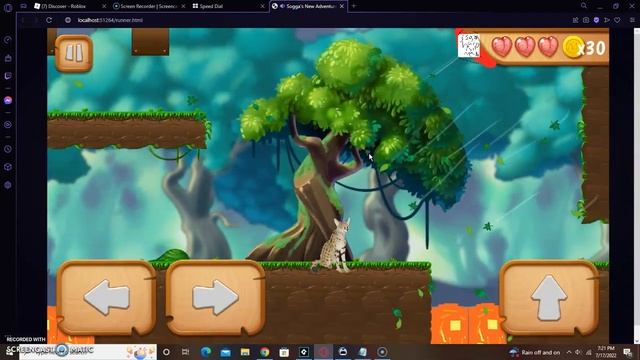The height and width of the screenshot is (360, 640).
Task: Close the Speed Dial tab
Action: [262, 6]
